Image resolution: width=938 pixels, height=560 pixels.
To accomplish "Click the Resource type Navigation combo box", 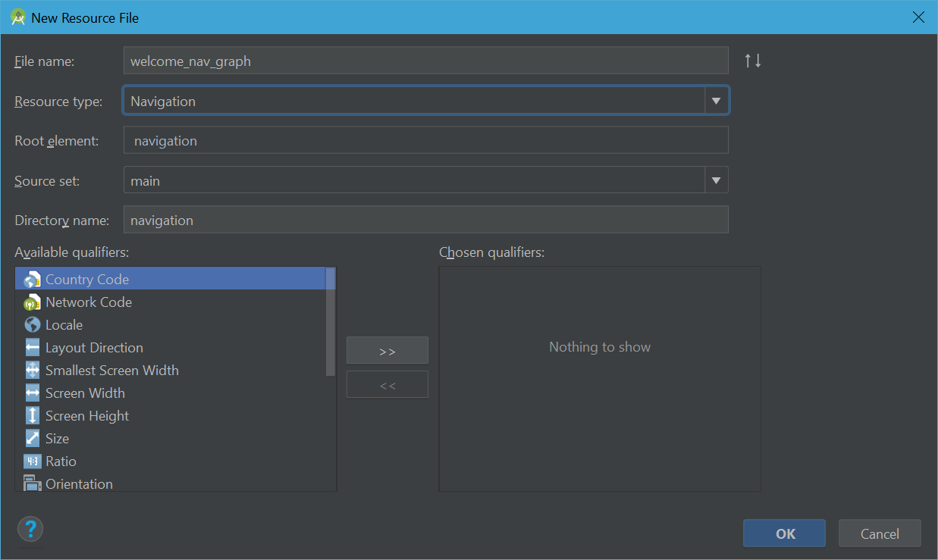I will 426,101.
